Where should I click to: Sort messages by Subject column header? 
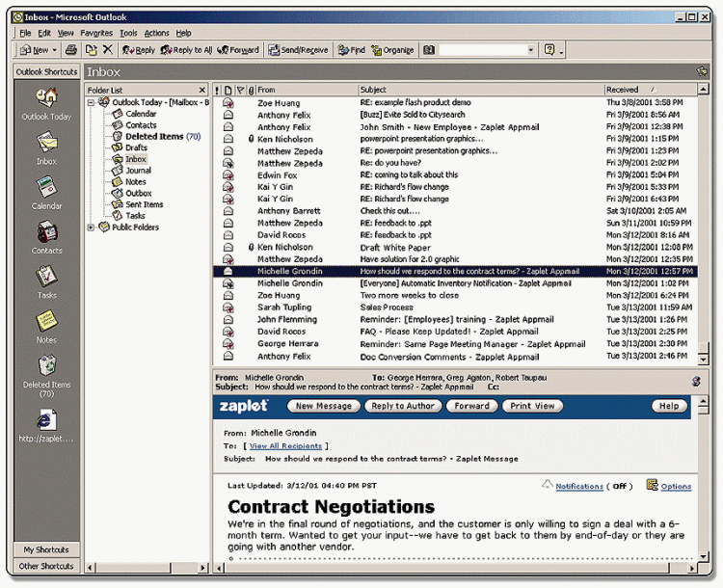coord(481,90)
